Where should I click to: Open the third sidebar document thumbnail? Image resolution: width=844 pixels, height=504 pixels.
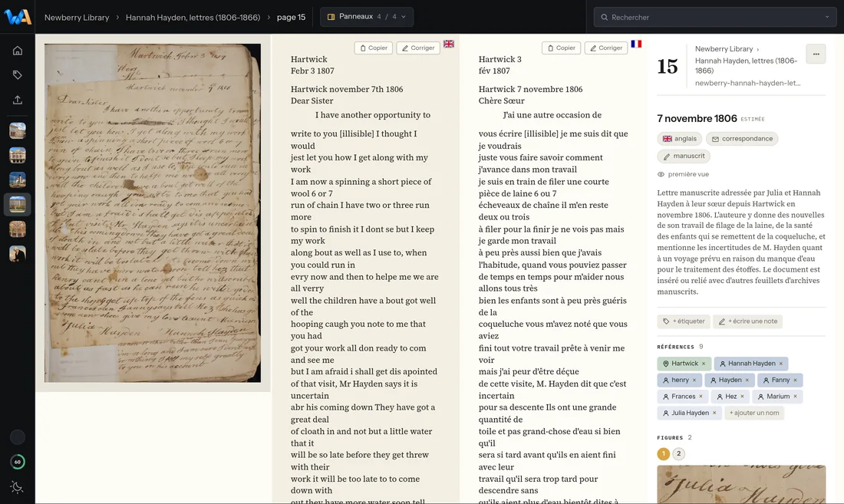pyautogui.click(x=17, y=180)
